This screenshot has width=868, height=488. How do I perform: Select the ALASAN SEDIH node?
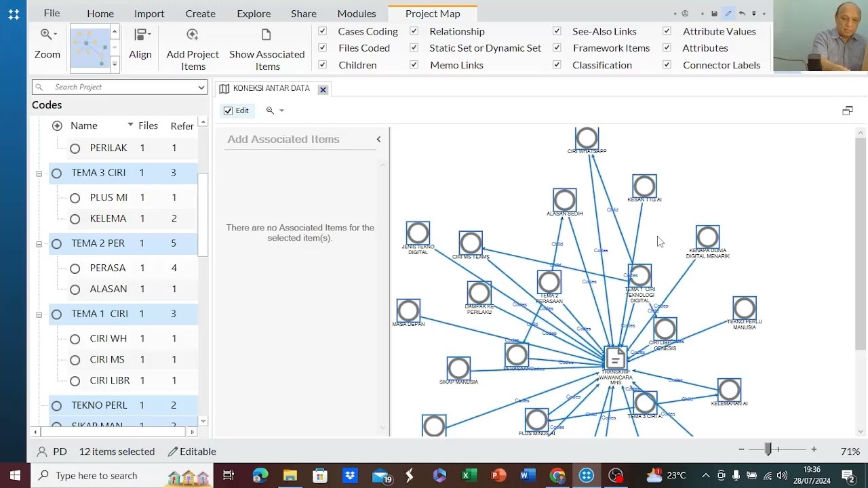[564, 200]
